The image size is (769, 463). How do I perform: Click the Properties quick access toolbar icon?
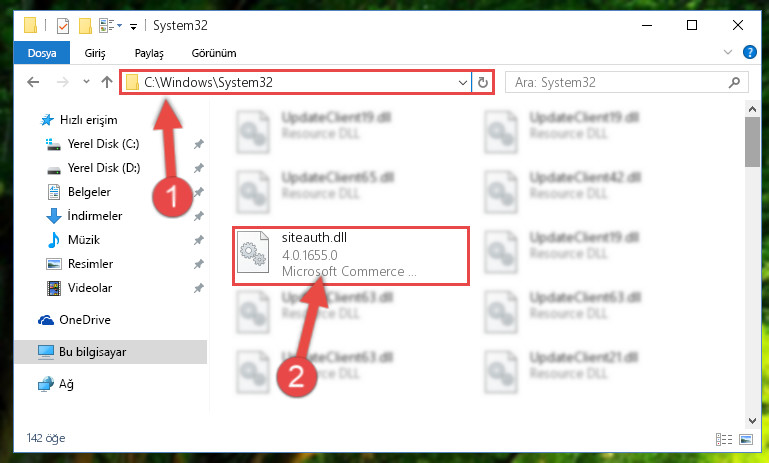click(63, 26)
